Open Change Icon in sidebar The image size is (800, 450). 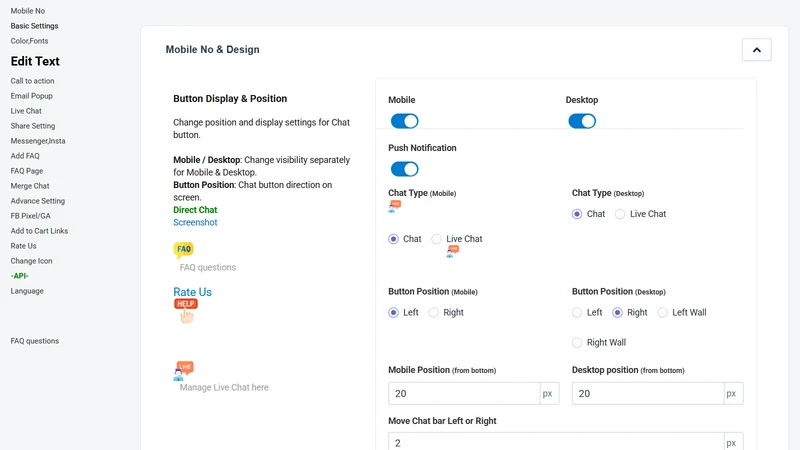pyautogui.click(x=31, y=261)
